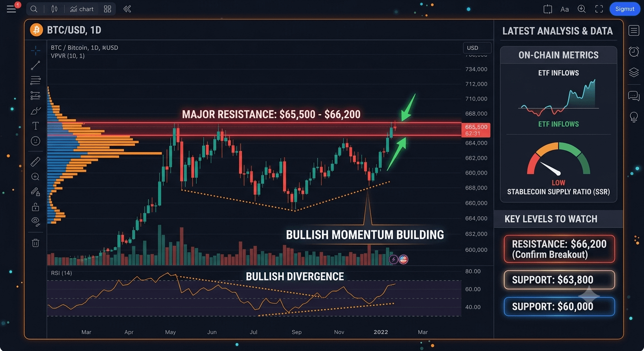Viewport: 644px width, 351px height.
Task: Click the KEY LEVELS TO WATCH header
Action: pyautogui.click(x=551, y=219)
